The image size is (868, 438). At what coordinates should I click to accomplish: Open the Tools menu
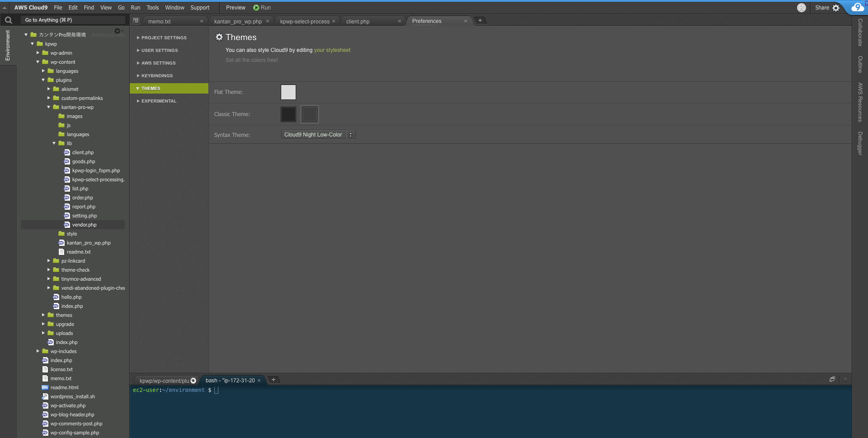point(153,8)
